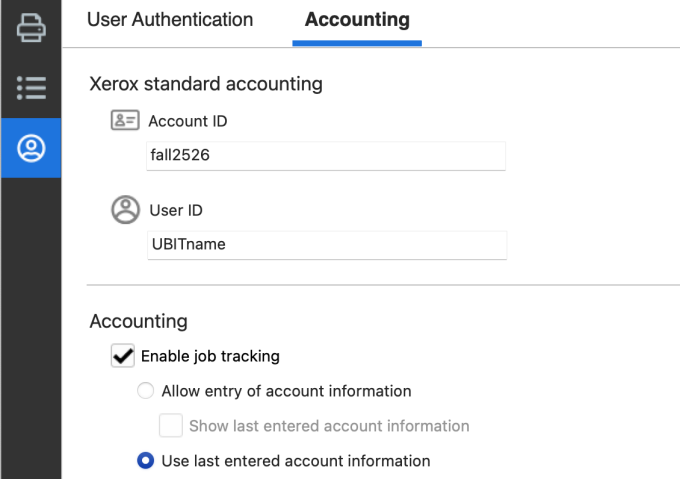Click the Use last entered account information text
The height and width of the screenshot is (479, 680).
[295, 461]
